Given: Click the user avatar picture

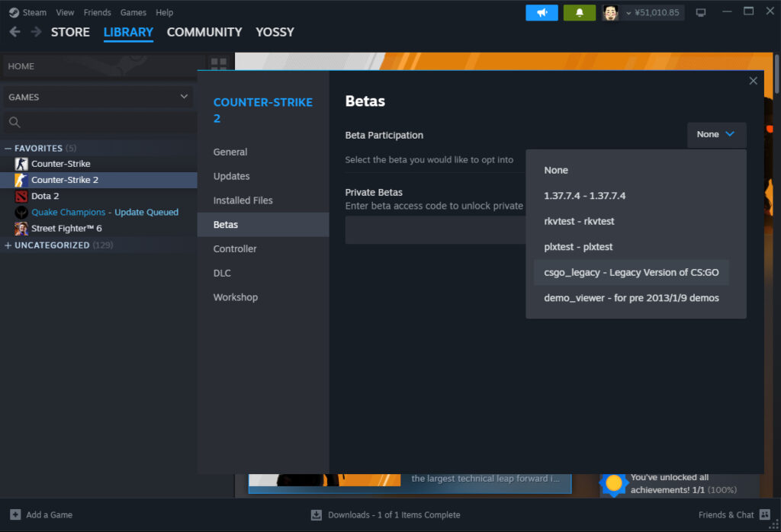Looking at the screenshot, I should [x=610, y=12].
